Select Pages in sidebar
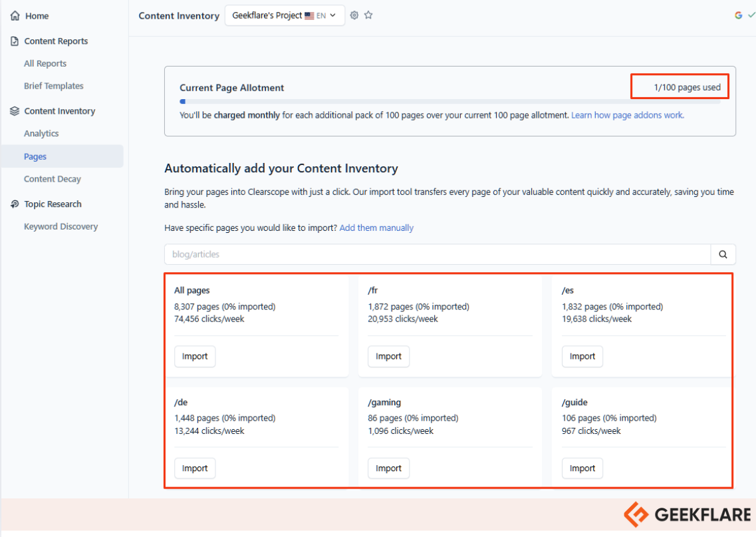Screen dimensions: 756x537 pos(63,156)
